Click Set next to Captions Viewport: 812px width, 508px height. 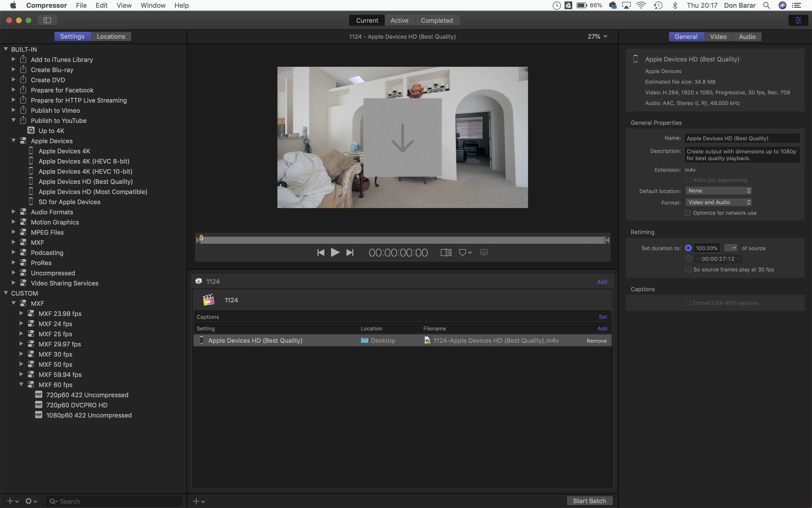[x=603, y=317]
